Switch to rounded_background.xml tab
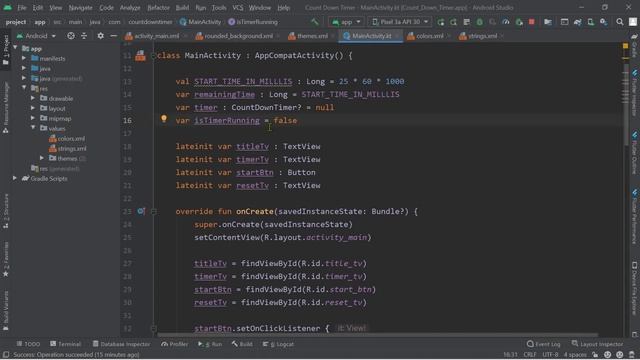The image size is (640, 360). point(238,36)
